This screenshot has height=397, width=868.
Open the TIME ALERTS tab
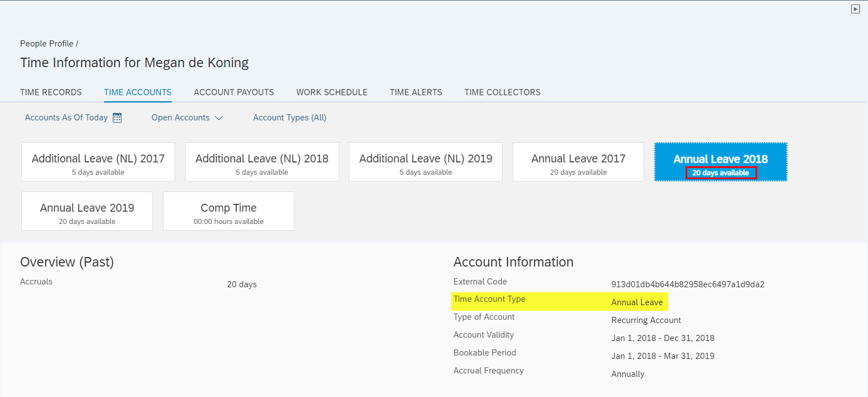(x=416, y=92)
